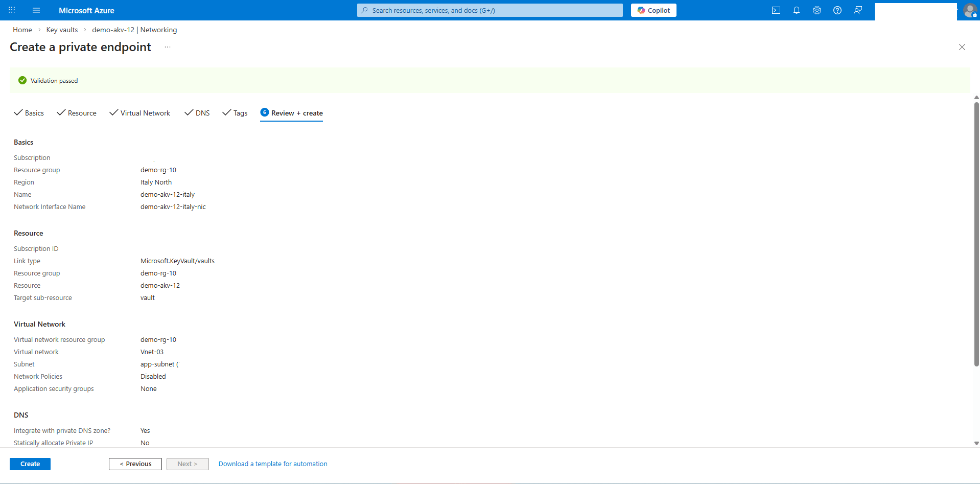Go back with the Previous button
This screenshot has width=980, height=484.
(135, 464)
